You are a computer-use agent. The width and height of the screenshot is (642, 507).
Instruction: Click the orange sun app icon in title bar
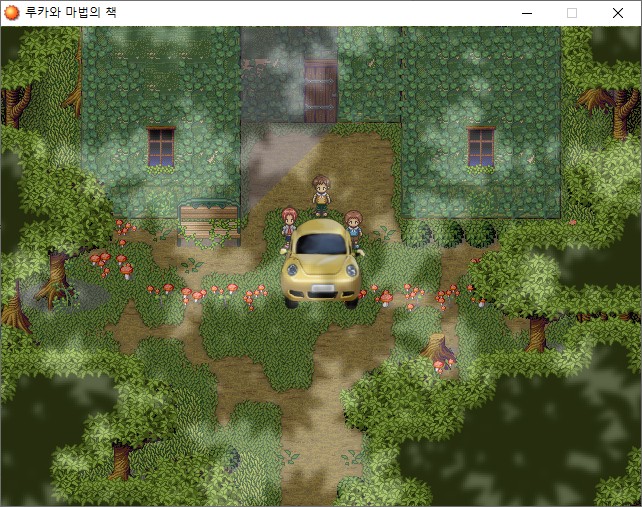11,13
